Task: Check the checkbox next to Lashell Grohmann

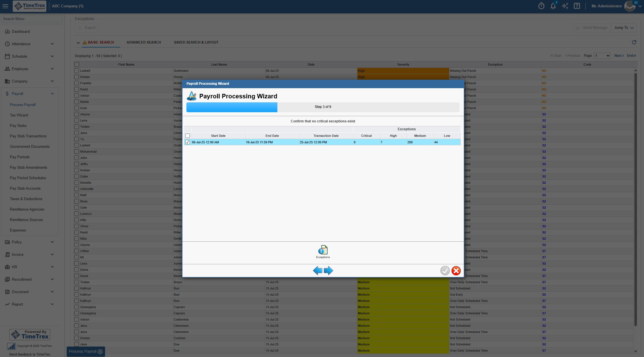Action: point(77,71)
